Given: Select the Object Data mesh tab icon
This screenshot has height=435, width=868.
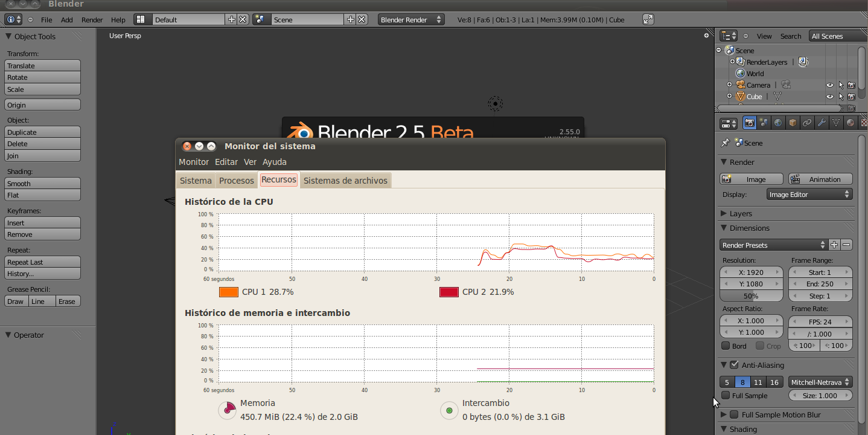Looking at the screenshot, I should [x=836, y=123].
